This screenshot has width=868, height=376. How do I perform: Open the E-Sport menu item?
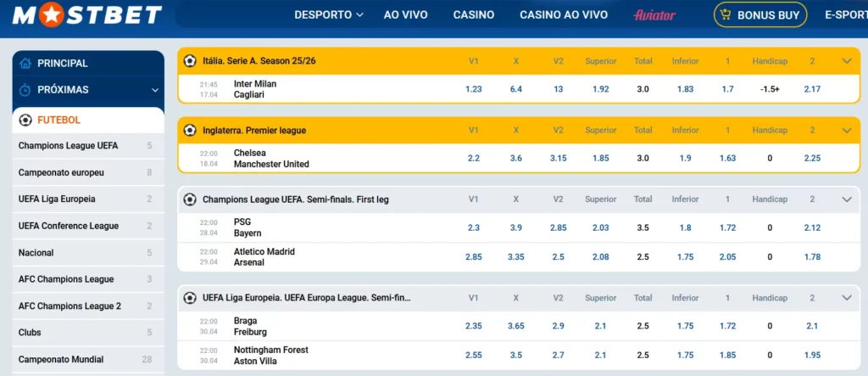point(846,15)
